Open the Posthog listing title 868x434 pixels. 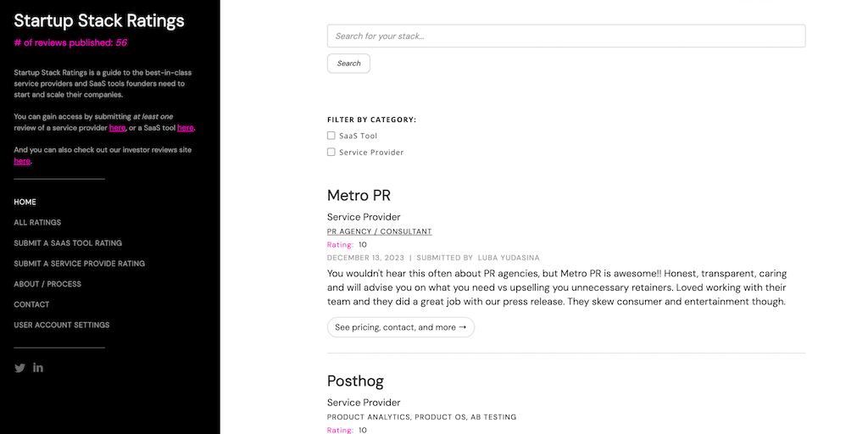[355, 381]
